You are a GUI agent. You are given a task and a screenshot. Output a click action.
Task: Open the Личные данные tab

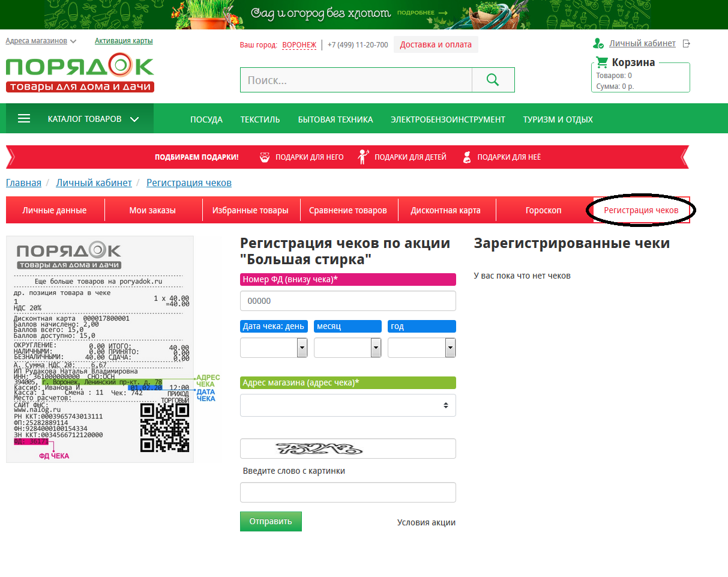pos(55,210)
